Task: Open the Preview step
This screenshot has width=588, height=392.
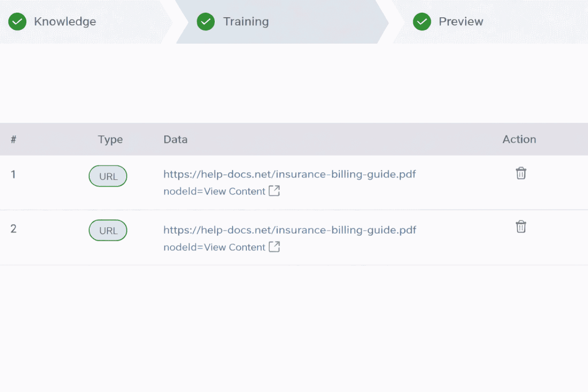Action: pyautogui.click(x=461, y=22)
